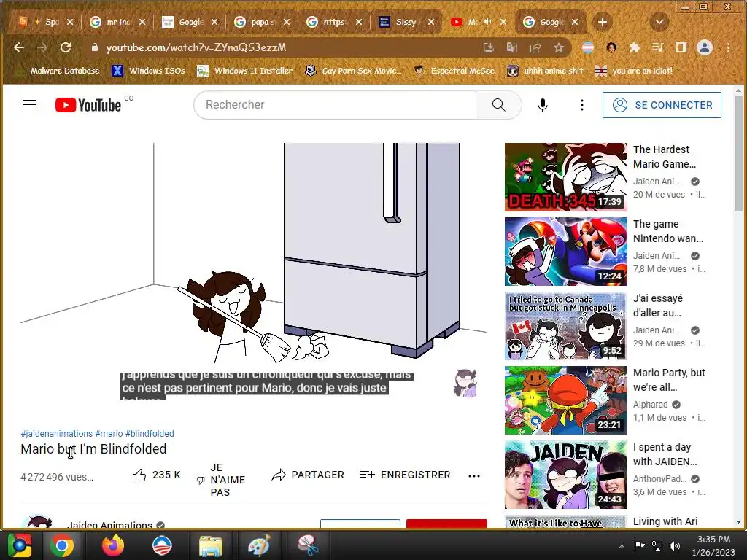The image size is (747, 560).
Task: Open 'The game Nintendo wan...' thumbnail
Action: click(566, 252)
